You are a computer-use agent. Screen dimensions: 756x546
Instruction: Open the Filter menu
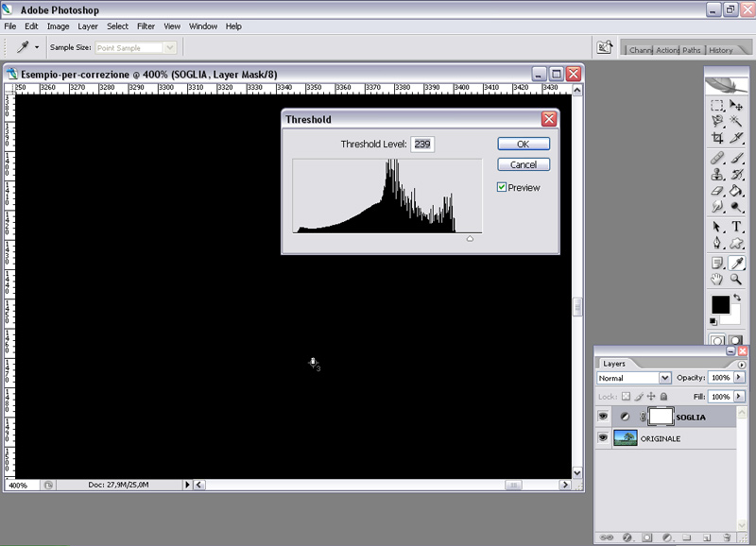pyautogui.click(x=146, y=26)
